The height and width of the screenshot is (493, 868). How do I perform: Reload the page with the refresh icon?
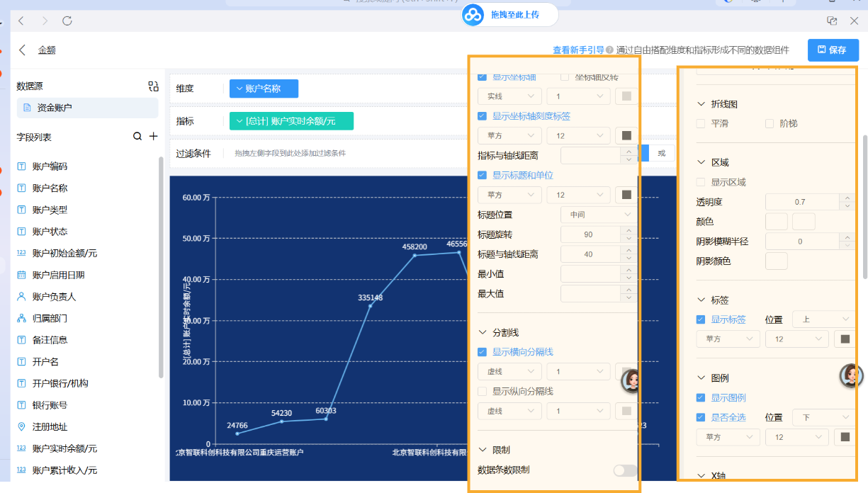point(67,21)
